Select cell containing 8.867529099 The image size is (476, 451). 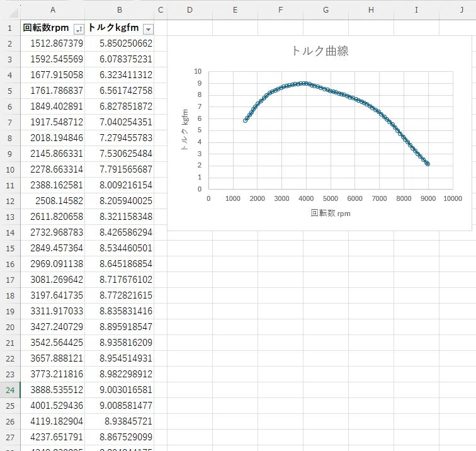pyautogui.click(x=120, y=437)
